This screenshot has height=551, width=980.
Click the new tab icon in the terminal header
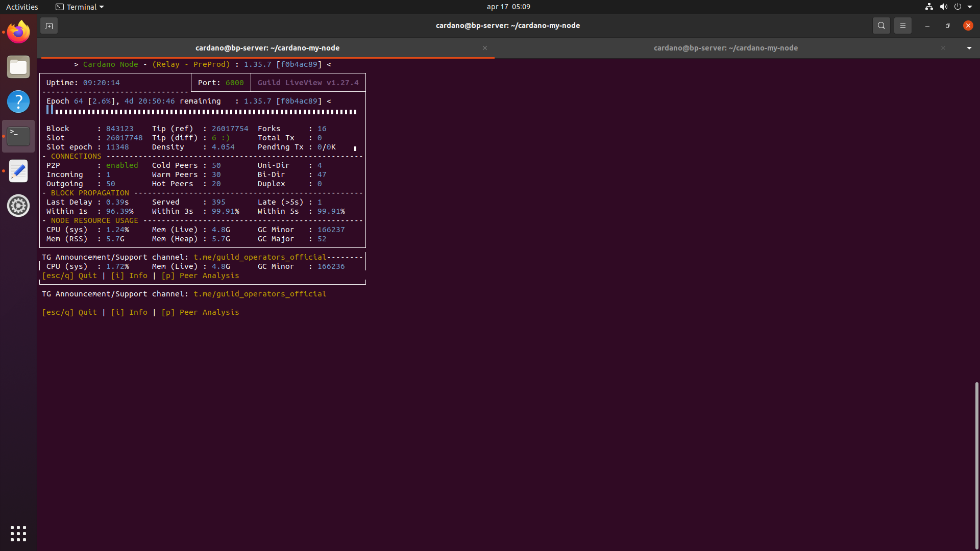pos(49,26)
